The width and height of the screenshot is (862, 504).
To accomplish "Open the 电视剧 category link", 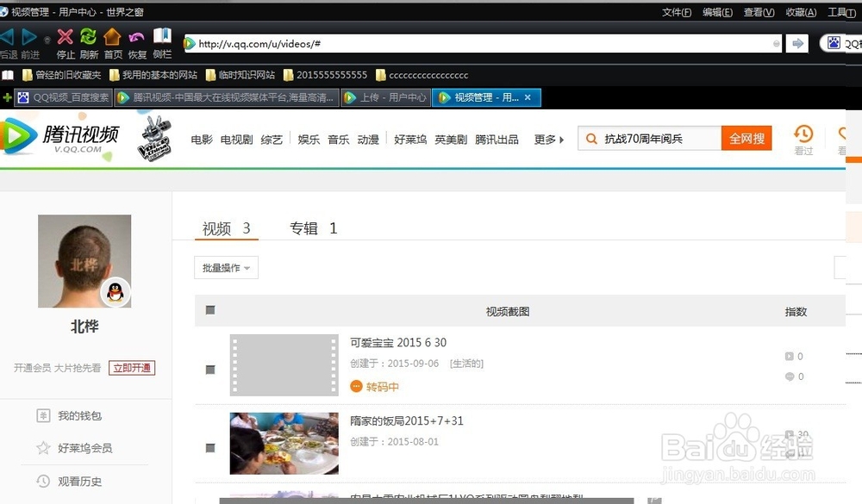I will 236,140.
